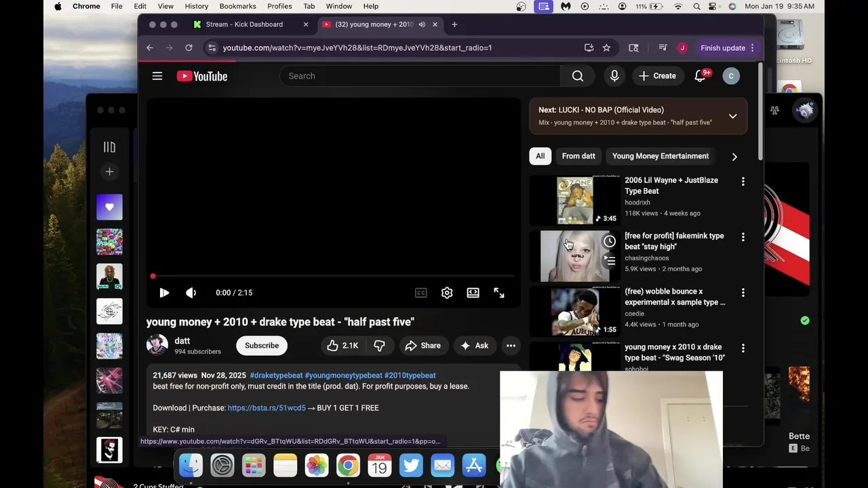This screenshot has width=868, height=488.
Task: Focus the YouTube search field
Action: pos(420,76)
